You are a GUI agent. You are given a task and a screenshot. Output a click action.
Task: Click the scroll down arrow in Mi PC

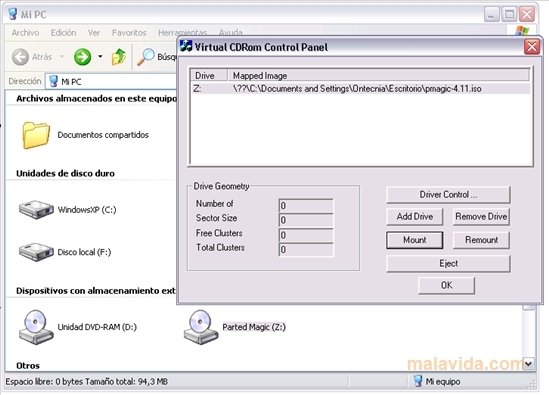click(528, 364)
